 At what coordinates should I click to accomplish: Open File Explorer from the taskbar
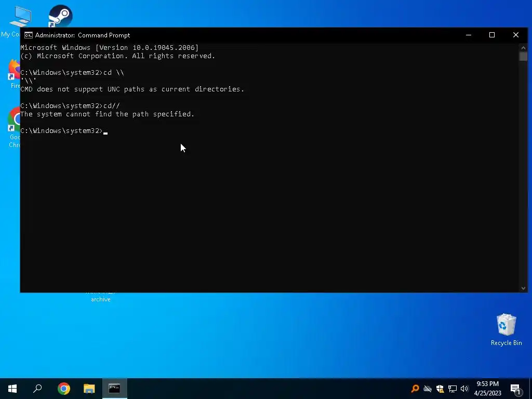pyautogui.click(x=89, y=389)
